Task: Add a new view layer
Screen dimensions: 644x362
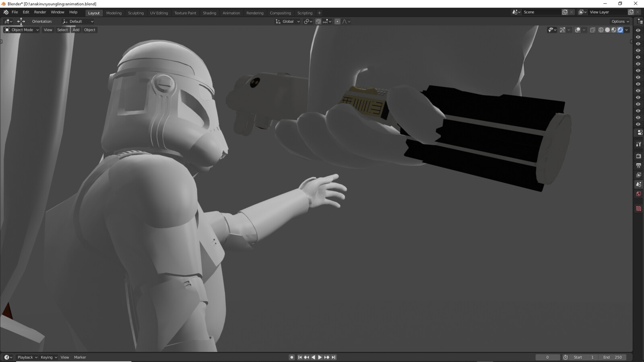Action: click(x=631, y=12)
